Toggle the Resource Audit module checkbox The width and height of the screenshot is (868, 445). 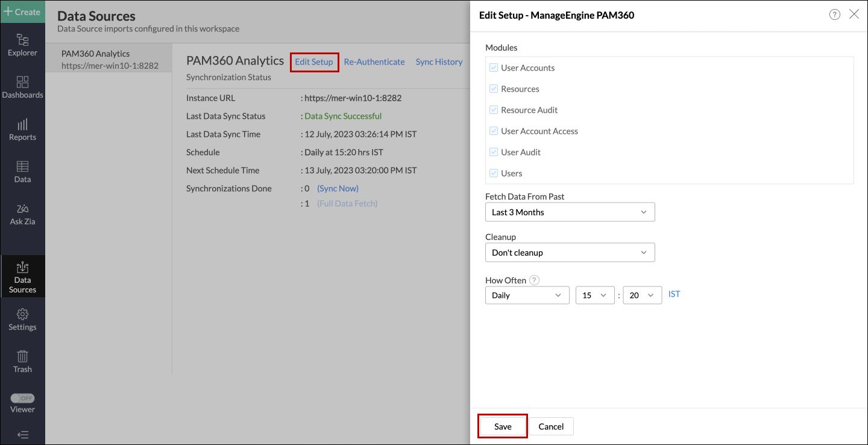click(x=494, y=110)
